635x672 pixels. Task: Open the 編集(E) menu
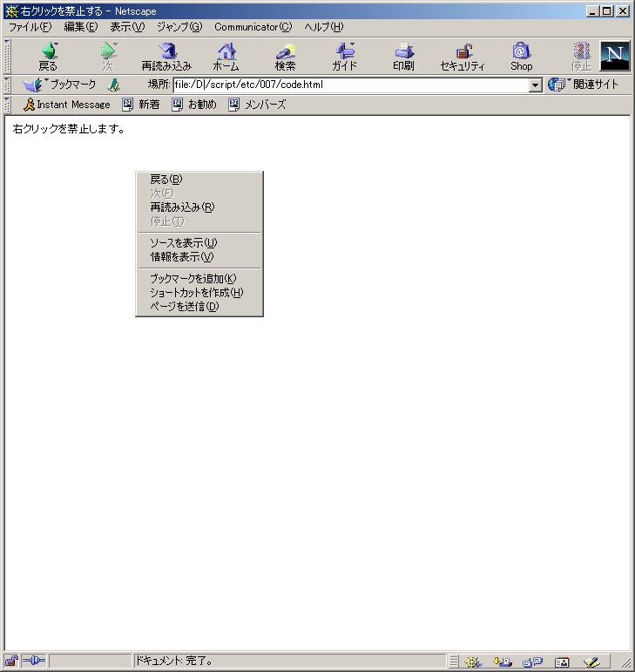coord(80,27)
